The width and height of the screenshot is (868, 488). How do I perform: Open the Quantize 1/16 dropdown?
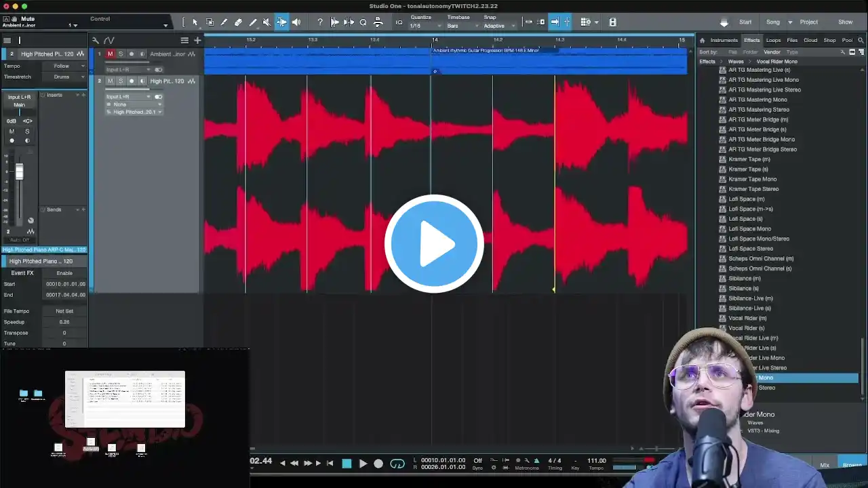point(426,26)
